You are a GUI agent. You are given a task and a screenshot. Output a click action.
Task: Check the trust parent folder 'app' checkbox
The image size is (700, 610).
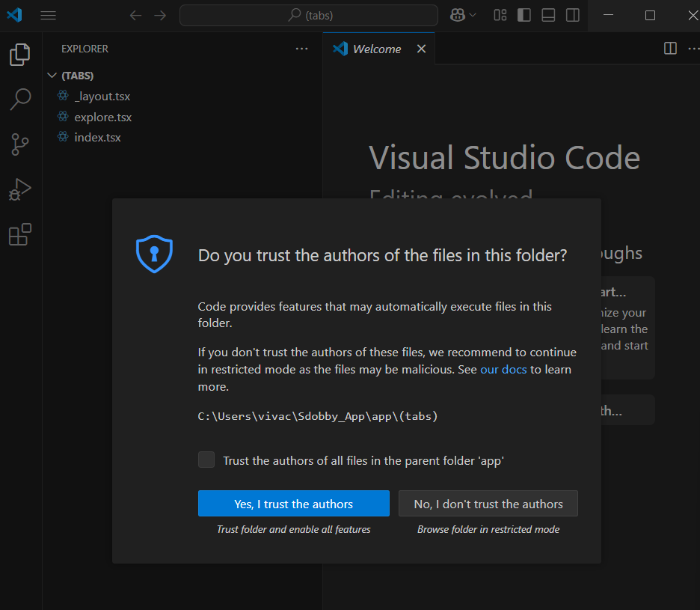pyautogui.click(x=206, y=460)
